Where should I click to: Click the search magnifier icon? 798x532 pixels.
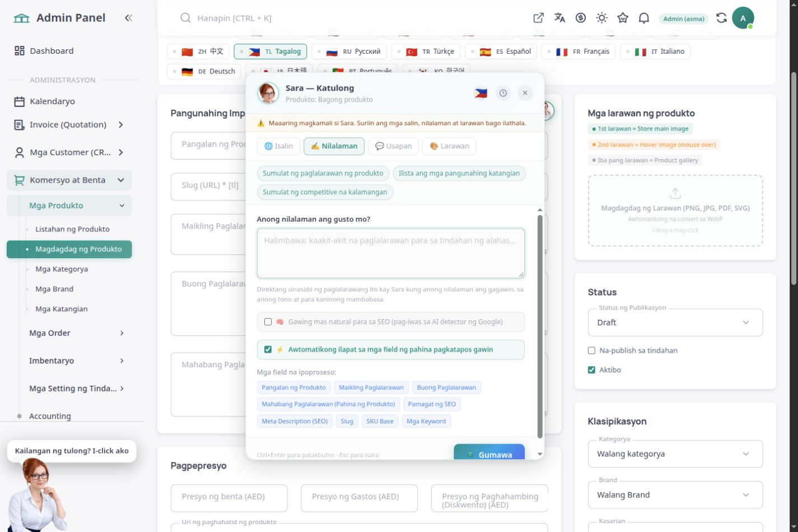185,18
